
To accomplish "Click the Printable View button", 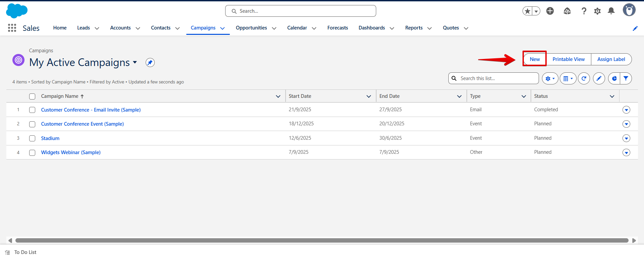I will pos(568,59).
